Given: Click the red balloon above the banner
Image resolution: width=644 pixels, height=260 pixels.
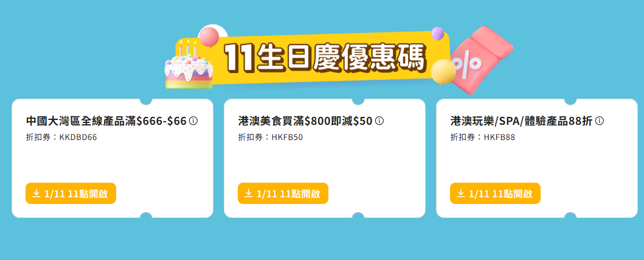Looking at the screenshot, I should [209, 37].
